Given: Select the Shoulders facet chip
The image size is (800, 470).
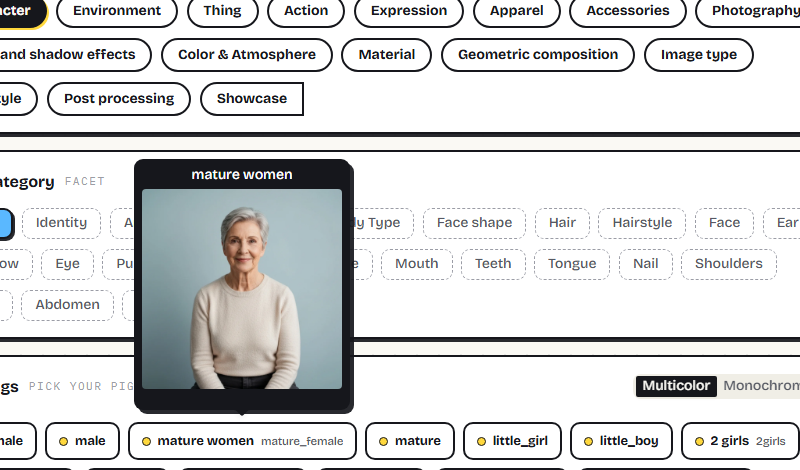Looking at the screenshot, I should (729, 264).
